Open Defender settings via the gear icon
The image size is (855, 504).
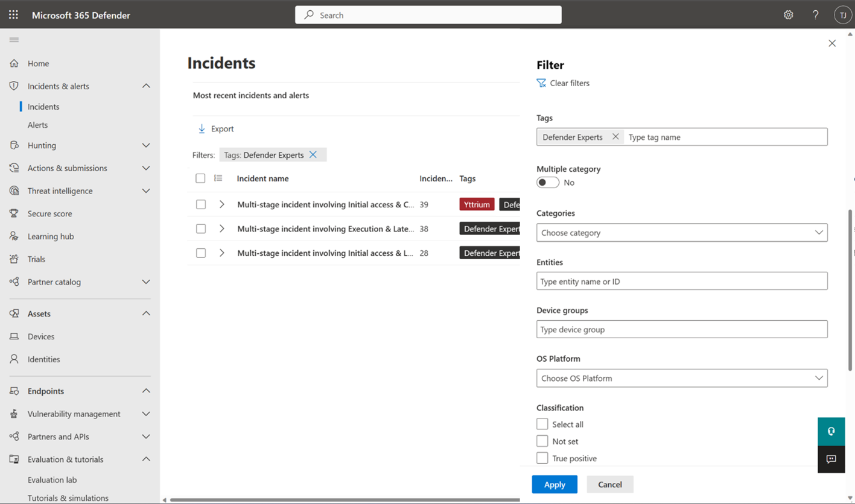click(788, 14)
